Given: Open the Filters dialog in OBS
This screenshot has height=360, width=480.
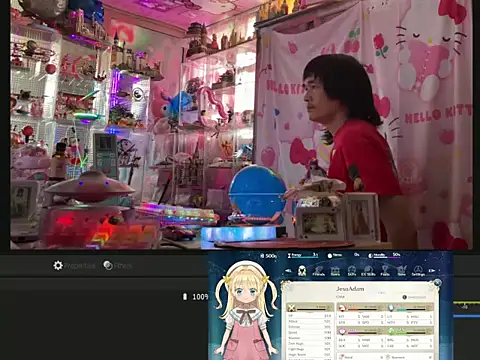Looking at the screenshot, I should [117, 266].
